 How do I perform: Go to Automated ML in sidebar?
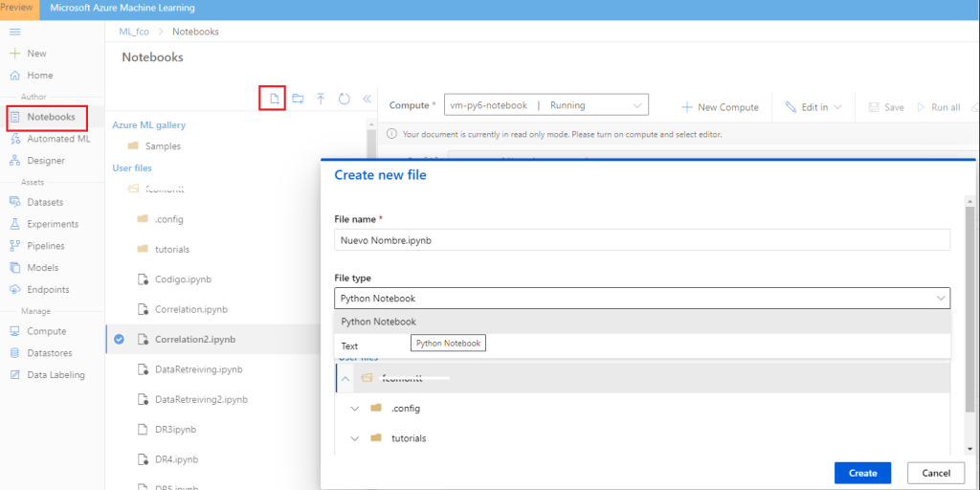(57, 139)
